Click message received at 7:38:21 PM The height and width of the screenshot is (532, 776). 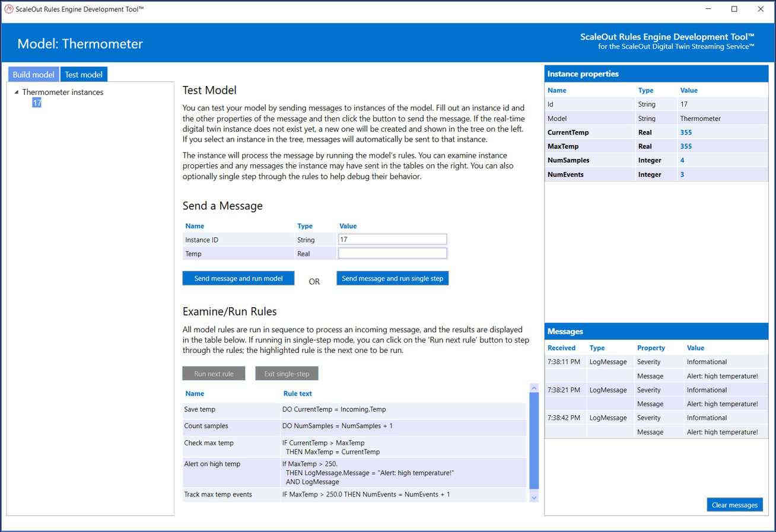click(x=564, y=390)
